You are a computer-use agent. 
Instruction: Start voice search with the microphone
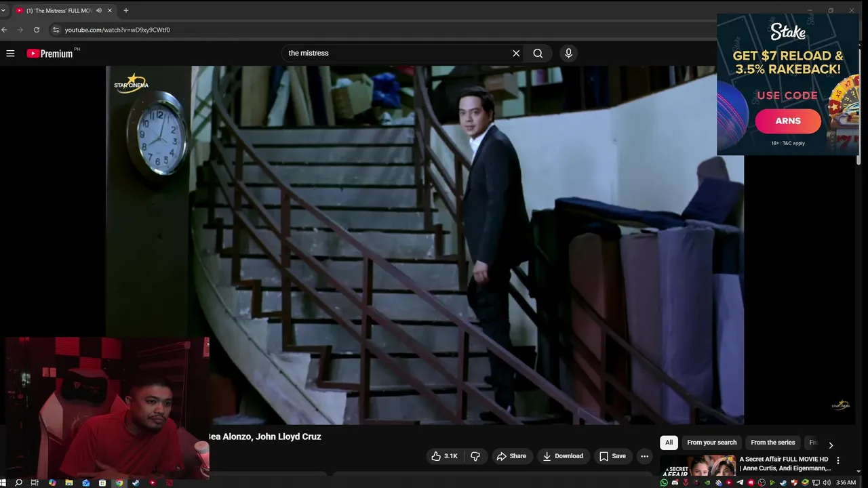click(568, 53)
